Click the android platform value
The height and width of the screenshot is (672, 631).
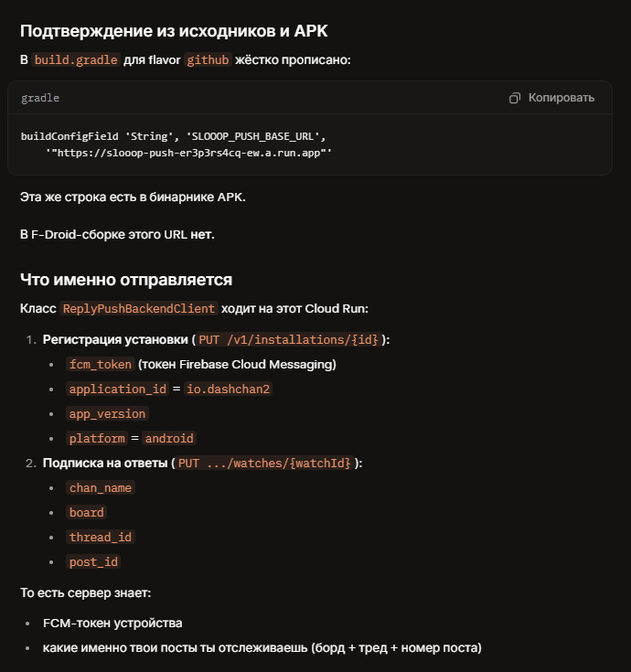[x=169, y=439]
